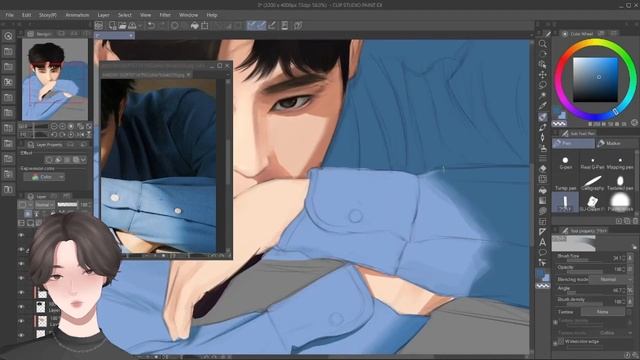Screen dimensions: 640x360
Task: Choose the Mapping pen sub tool
Action: pos(620,162)
